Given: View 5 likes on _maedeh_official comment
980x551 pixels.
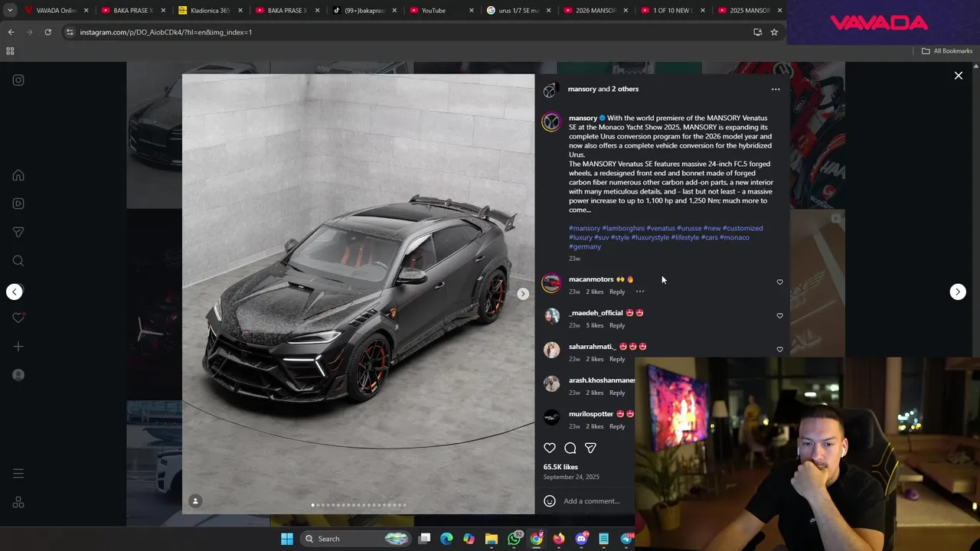Looking at the screenshot, I should tap(595, 325).
